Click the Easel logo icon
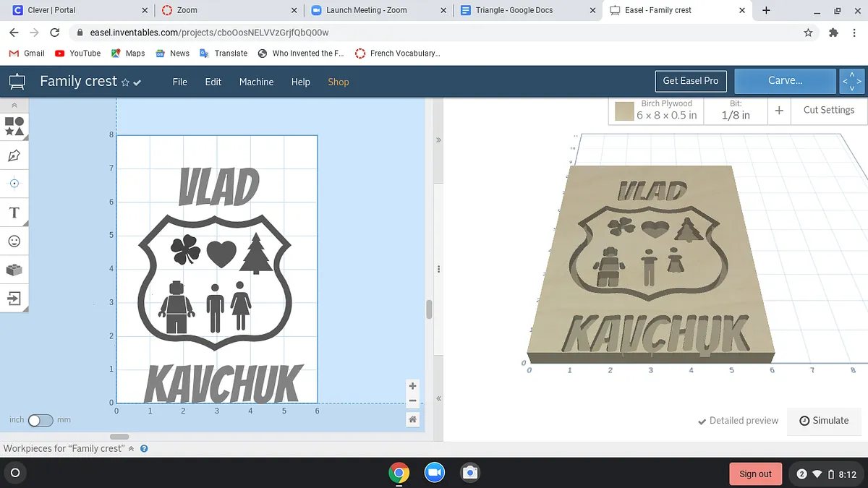The image size is (868, 488). [x=16, y=82]
